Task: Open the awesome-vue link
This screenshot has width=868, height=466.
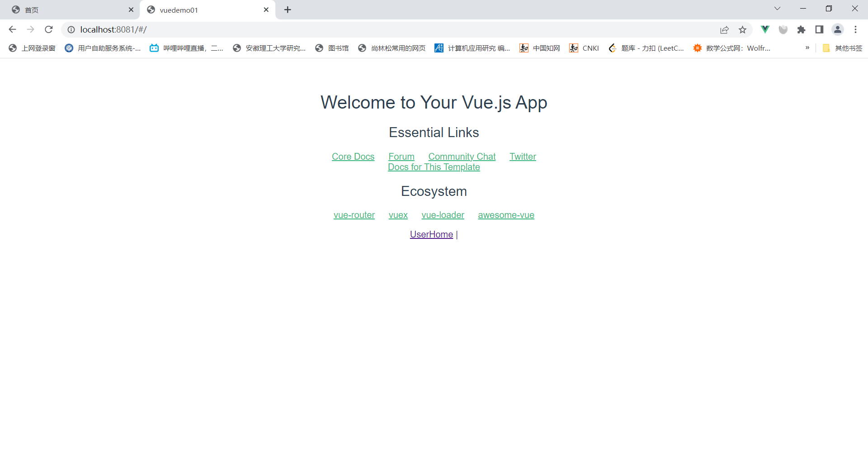Action: click(506, 215)
